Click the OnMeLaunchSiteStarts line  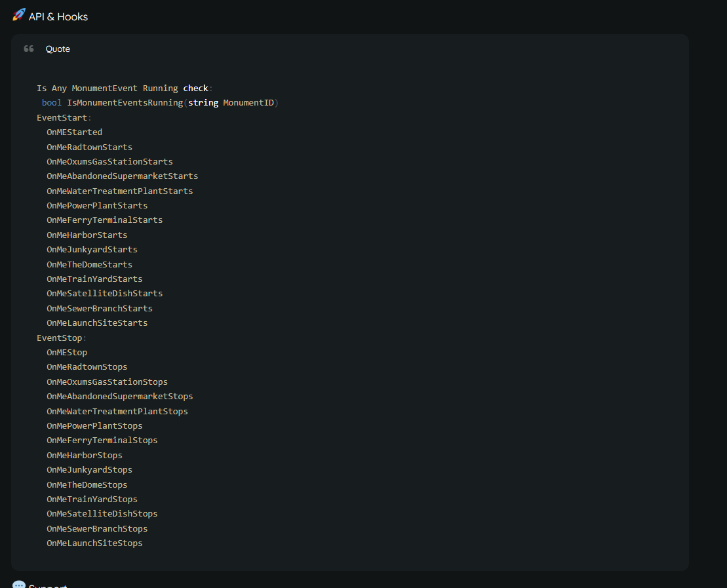(x=97, y=323)
